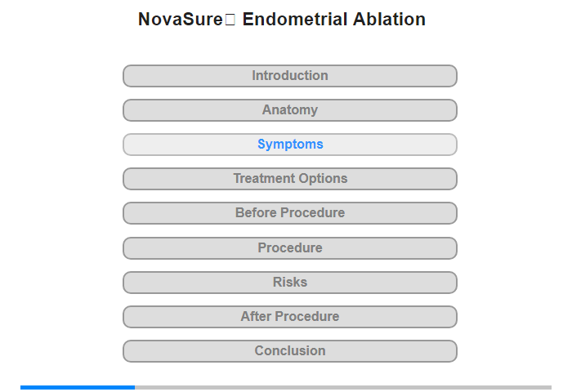The width and height of the screenshot is (572, 392).
Task: Navigate to the Risks chapter
Action: (x=290, y=283)
